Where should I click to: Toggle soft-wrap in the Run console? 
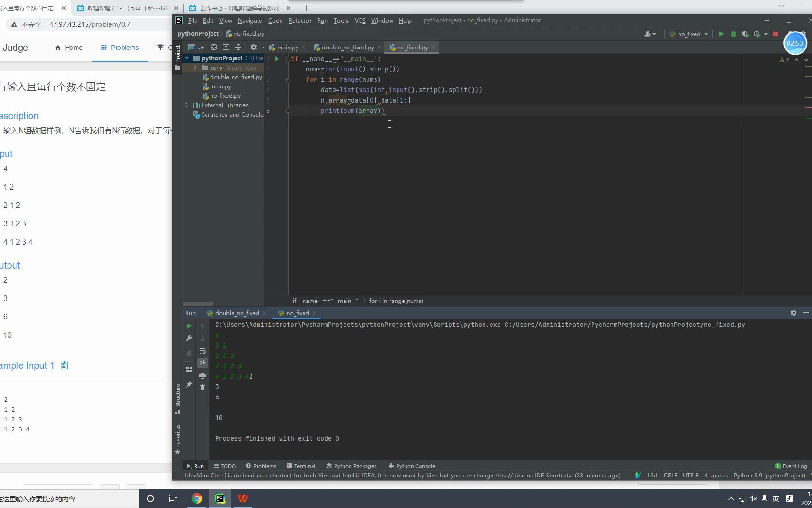click(x=203, y=351)
